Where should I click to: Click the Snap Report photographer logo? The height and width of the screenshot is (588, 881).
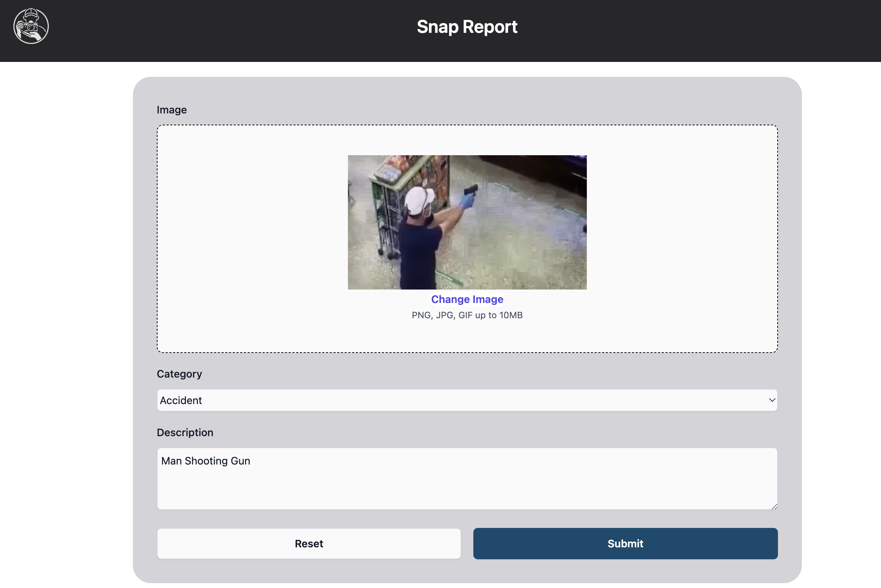(31, 26)
